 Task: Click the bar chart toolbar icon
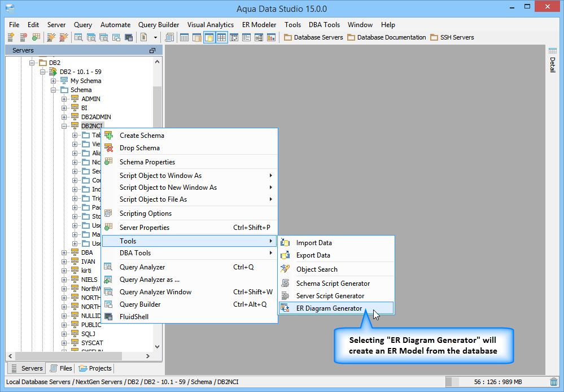271,37
